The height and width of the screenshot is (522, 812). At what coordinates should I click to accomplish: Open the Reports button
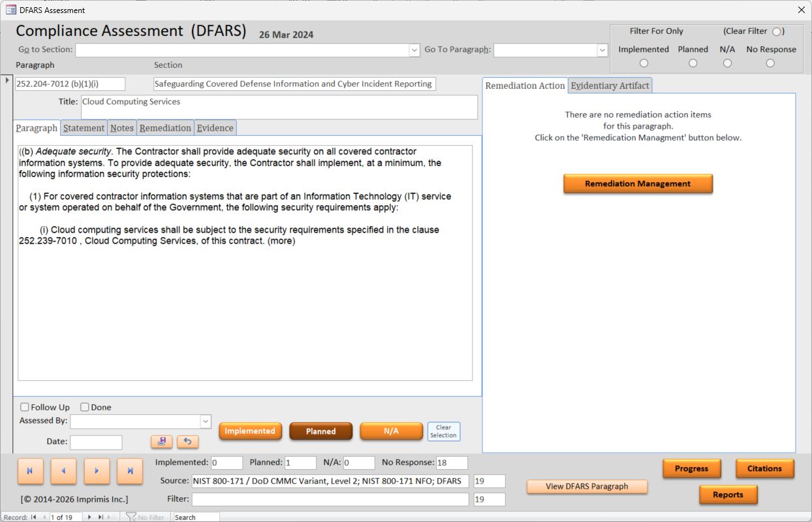[728, 495]
